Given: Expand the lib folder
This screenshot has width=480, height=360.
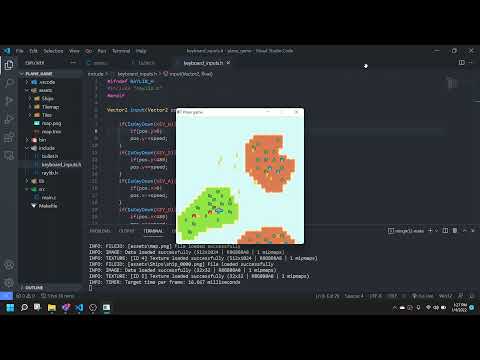Looking at the screenshot, I should [50, 181].
